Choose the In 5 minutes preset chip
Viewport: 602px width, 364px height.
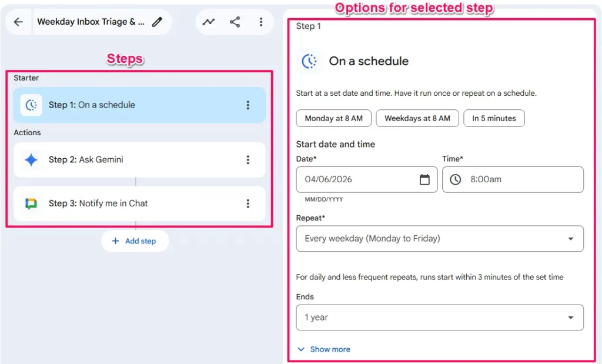point(494,118)
